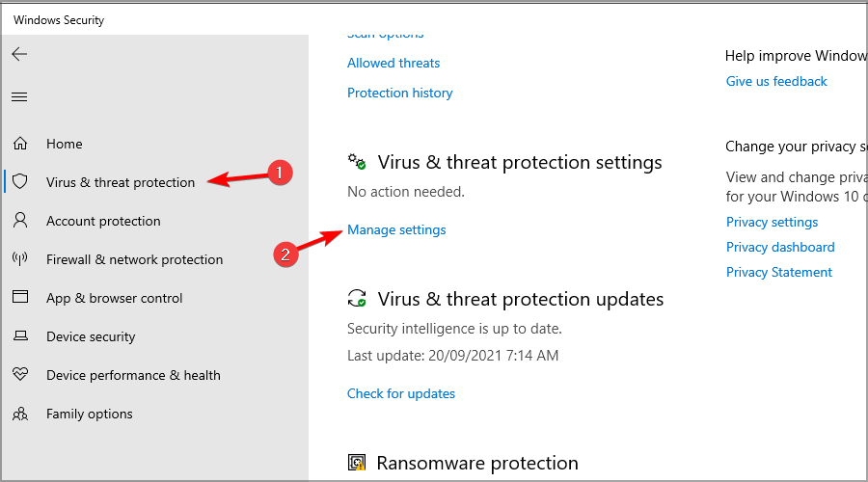Open Privacy dashboard link
This screenshot has height=482, width=868.
pos(780,247)
